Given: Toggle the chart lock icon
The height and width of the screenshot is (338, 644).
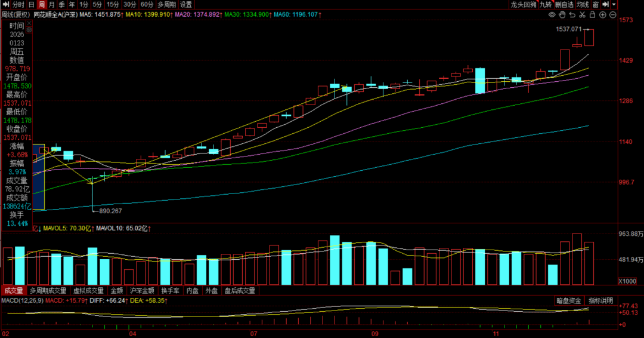Looking at the screenshot, I should click(x=592, y=14).
